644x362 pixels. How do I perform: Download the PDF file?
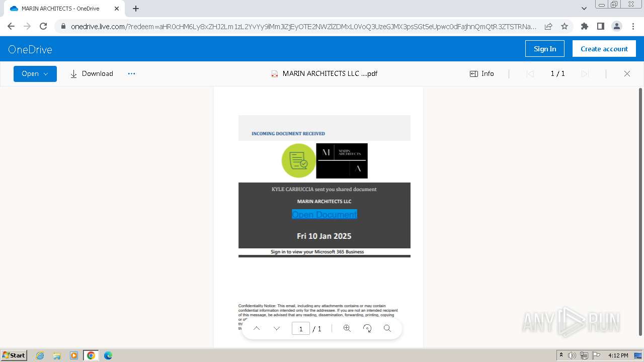pos(92,73)
